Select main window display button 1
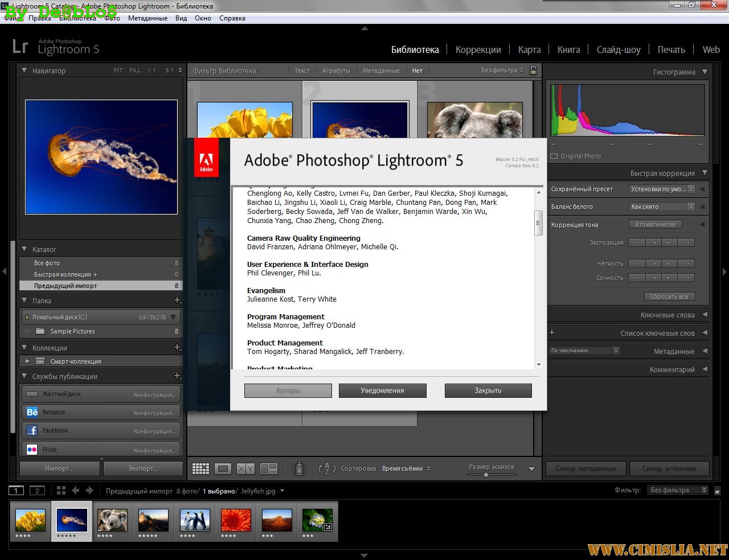The height and width of the screenshot is (560, 729). click(x=16, y=491)
